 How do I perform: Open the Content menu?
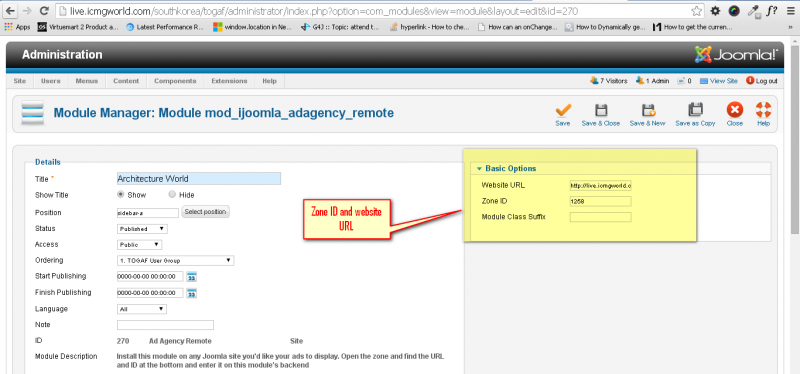(126, 81)
